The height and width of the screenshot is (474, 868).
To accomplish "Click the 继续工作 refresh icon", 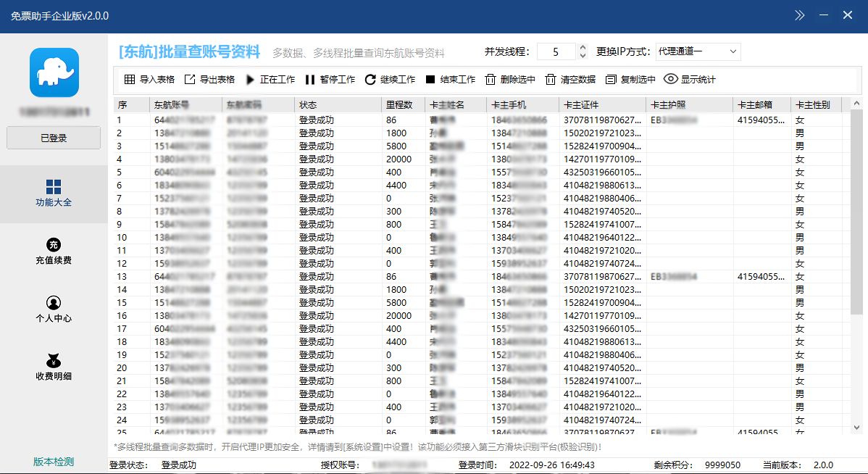I will pyautogui.click(x=370, y=80).
